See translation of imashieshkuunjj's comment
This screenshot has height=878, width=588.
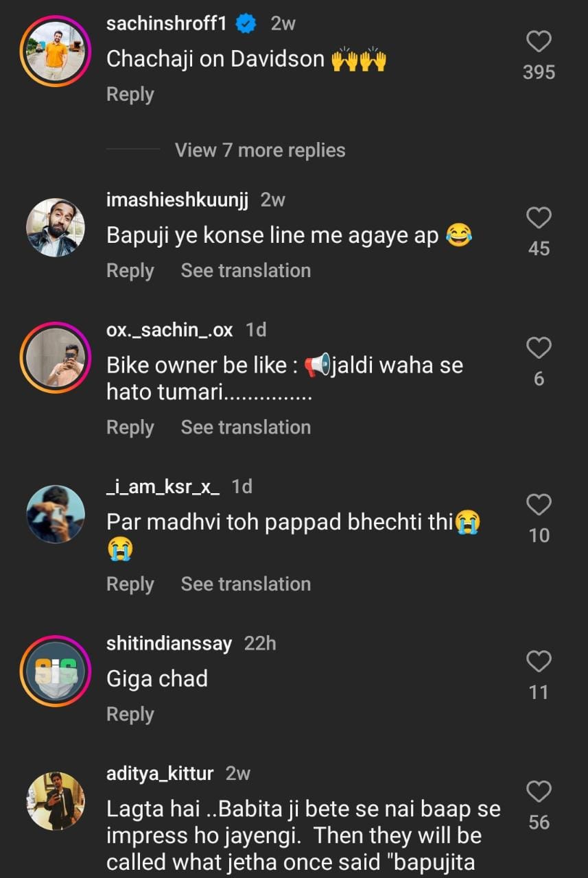[x=246, y=270]
